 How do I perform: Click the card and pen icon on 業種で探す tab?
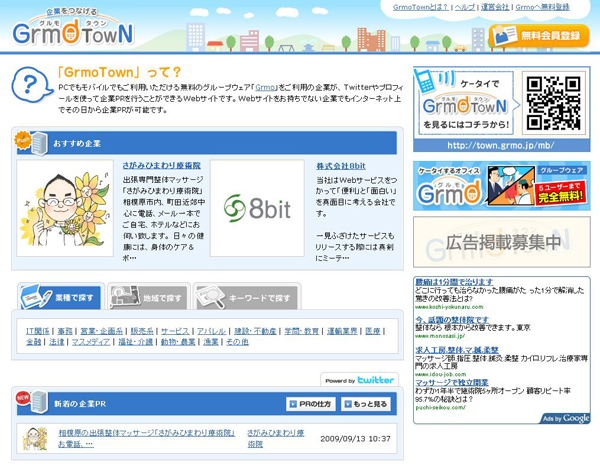(36, 297)
